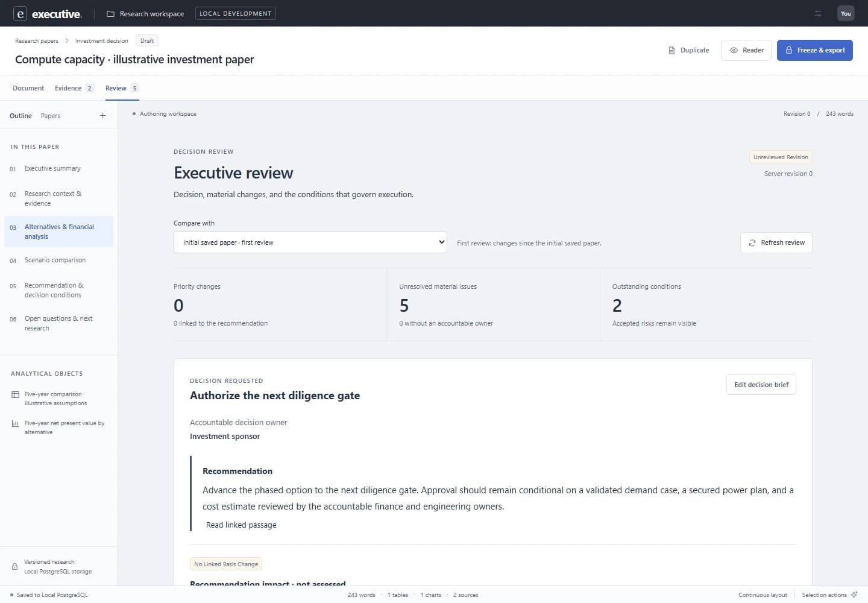
Task: Expand the Compare with dropdown
Action: coord(310,242)
